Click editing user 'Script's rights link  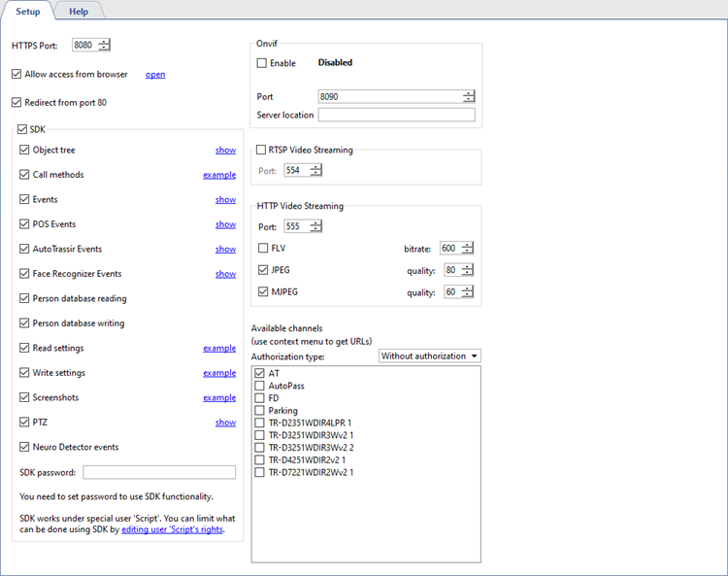tap(173, 530)
